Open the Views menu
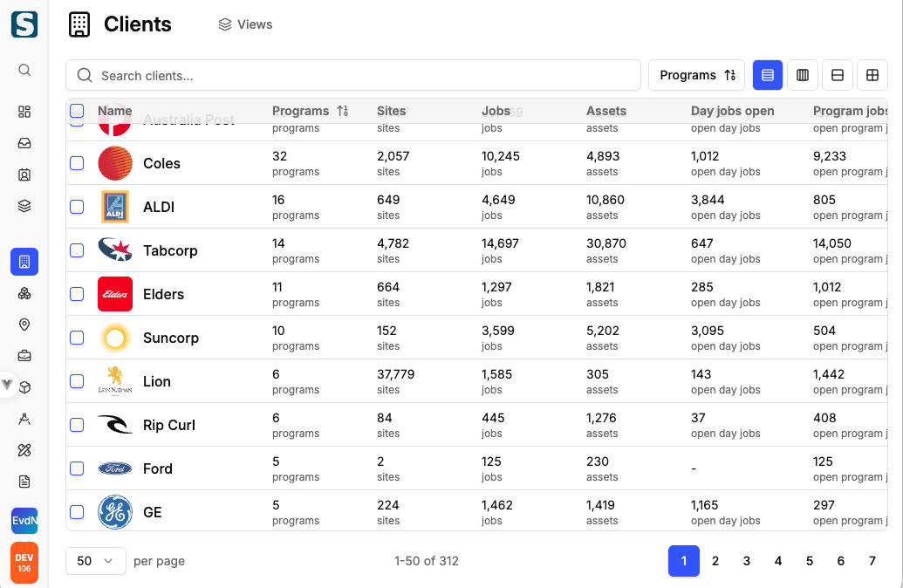This screenshot has width=903, height=588. click(x=244, y=24)
